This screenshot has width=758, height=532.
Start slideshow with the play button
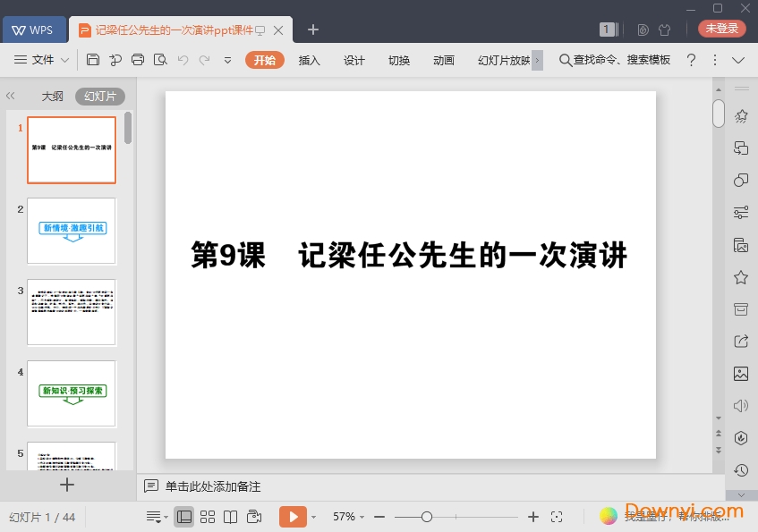coord(293,517)
